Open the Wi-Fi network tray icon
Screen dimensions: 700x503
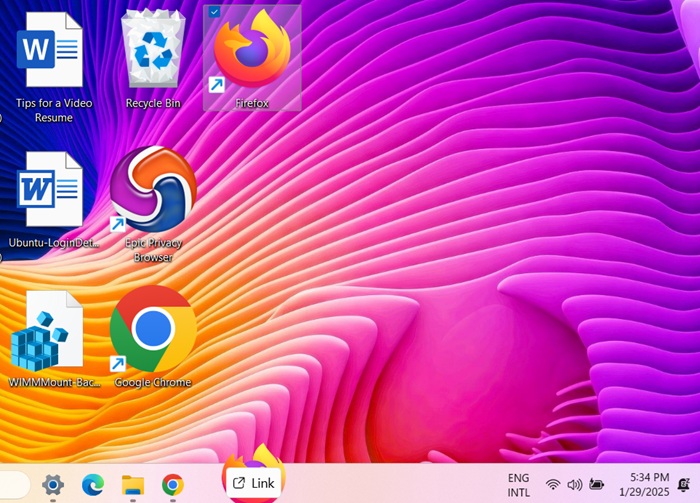553,484
